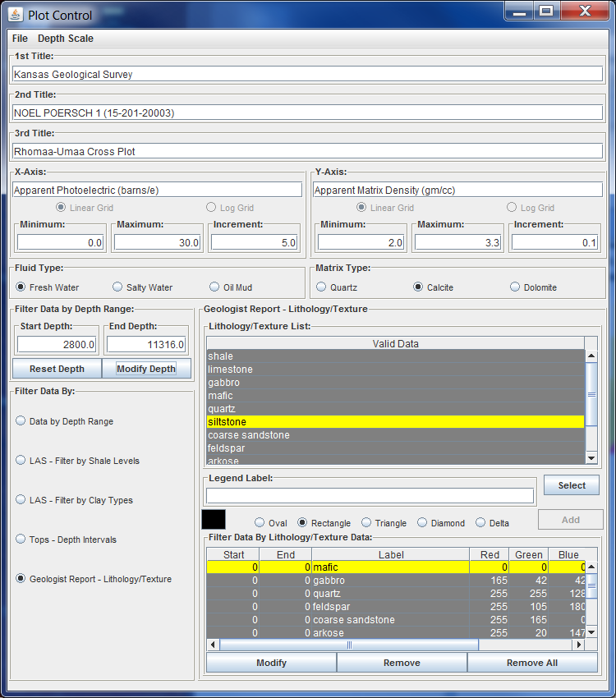The height and width of the screenshot is (698, 616).
Task: Click the Modify Depth button
Action: pos(146,369)
